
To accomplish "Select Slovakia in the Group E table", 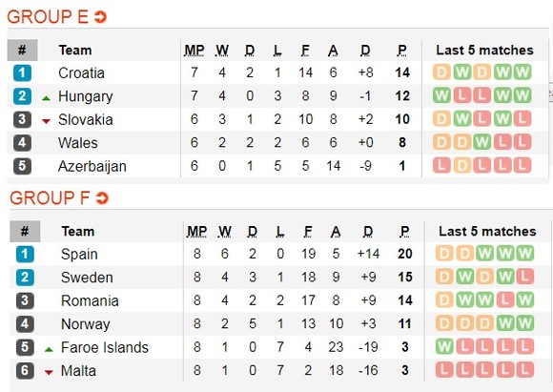I will click(x=86, y=119).
